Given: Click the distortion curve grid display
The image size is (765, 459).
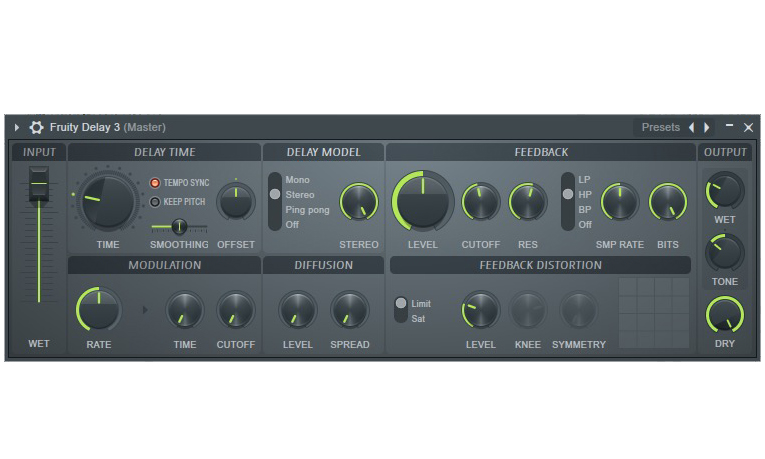Looking at the screenshot, I should click(x=654, y=313).
